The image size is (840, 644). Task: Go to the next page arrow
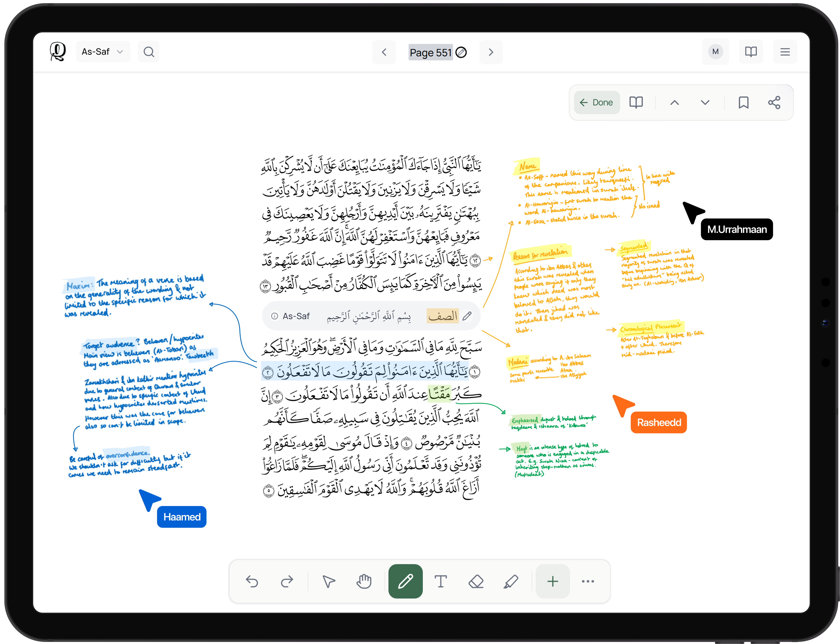point(491,52)
